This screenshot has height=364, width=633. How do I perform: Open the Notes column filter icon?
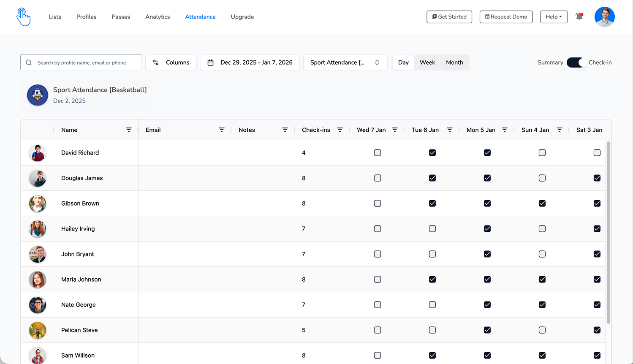pyautogui.click(x=285, y=130)
